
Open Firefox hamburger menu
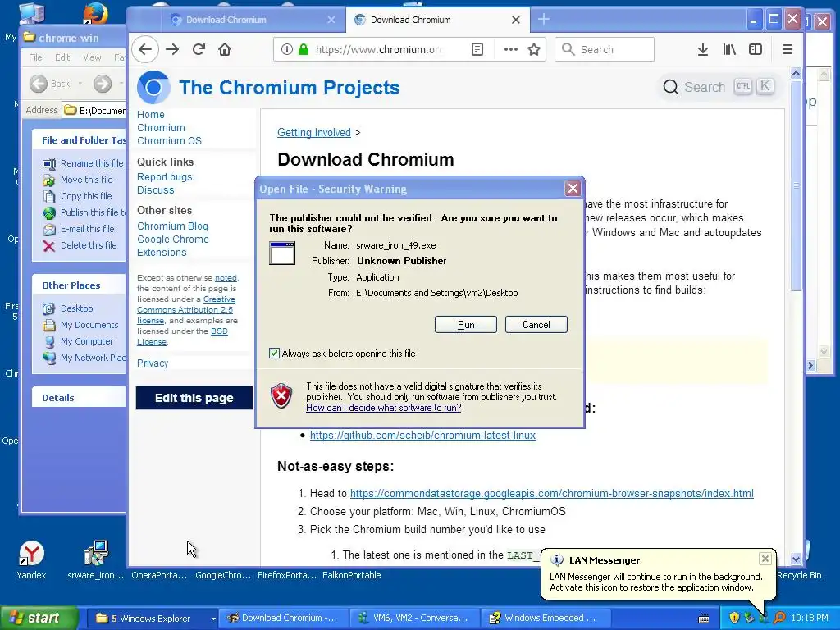pyautogui.click(x=787, y=49)
